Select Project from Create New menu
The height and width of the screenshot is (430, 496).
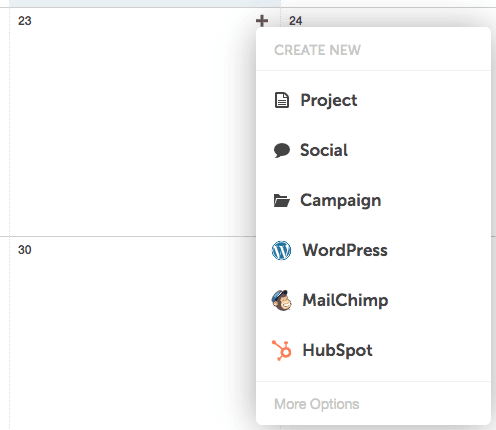coord(373,100)
